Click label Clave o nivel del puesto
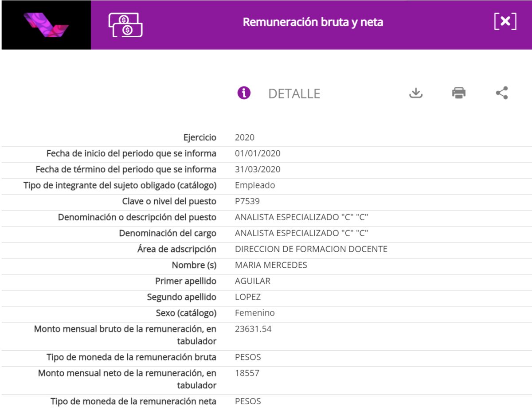 click(169, 202)
